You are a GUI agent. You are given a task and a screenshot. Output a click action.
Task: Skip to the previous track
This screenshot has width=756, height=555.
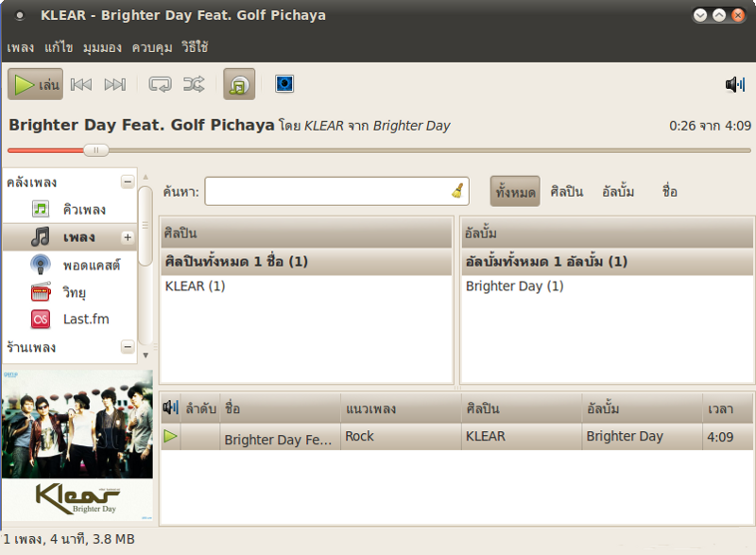[x=81, y=84]
